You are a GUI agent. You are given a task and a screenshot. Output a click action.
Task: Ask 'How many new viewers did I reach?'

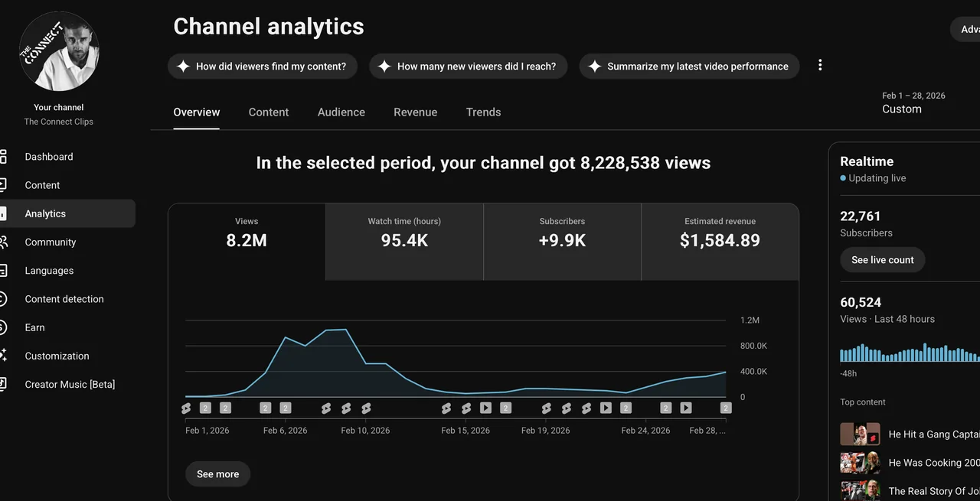(x=468, y=67)
